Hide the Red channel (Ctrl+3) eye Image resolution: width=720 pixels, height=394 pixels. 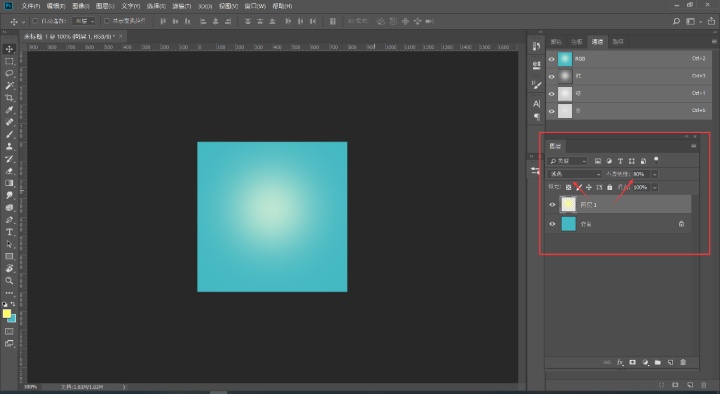pyautogui.click(x=551, y=76)
